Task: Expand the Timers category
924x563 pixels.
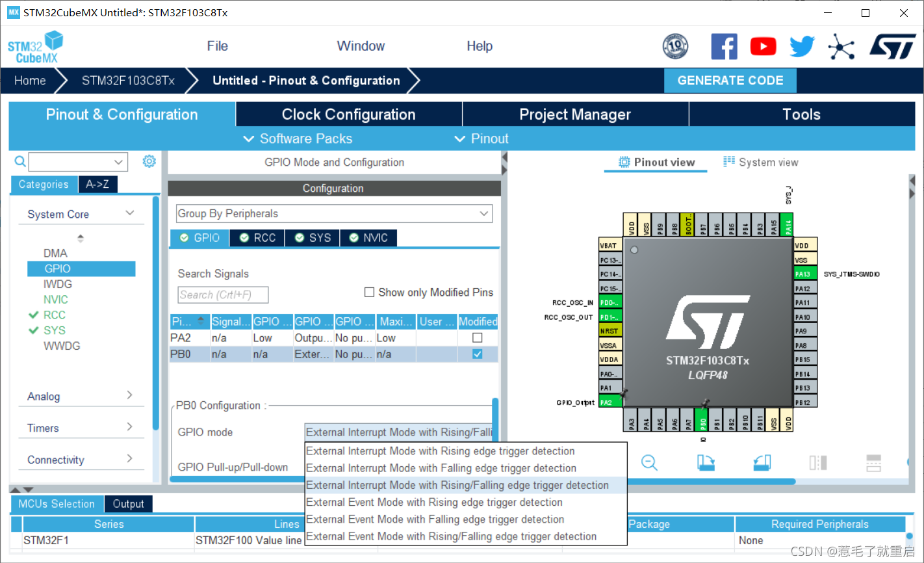Action: (130, 427)
